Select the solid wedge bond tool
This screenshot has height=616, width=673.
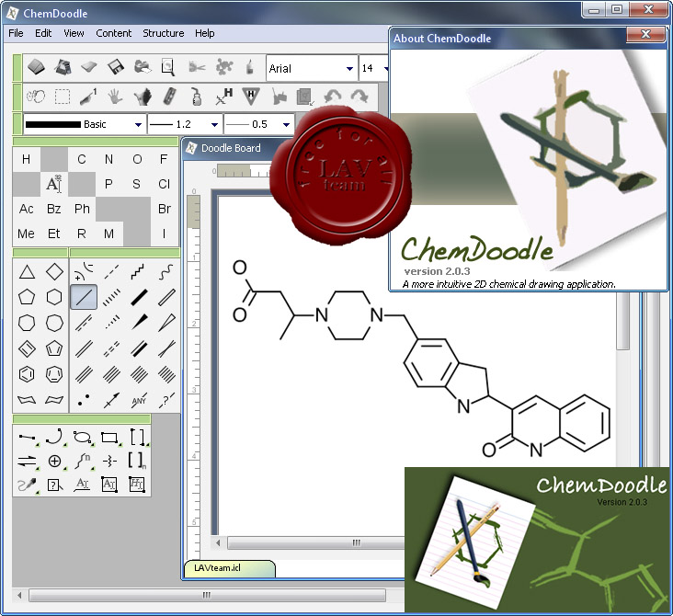pyautogui.click(x=139, y=323)
